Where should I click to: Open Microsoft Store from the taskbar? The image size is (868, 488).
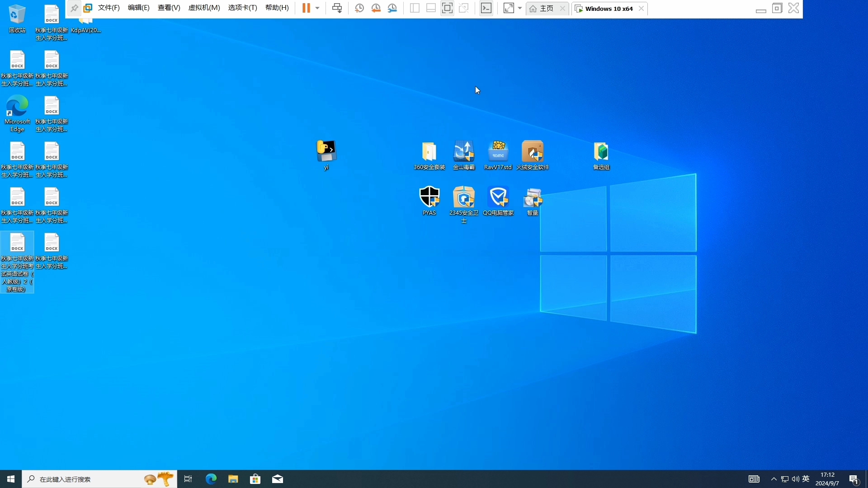tap(255, 479)
